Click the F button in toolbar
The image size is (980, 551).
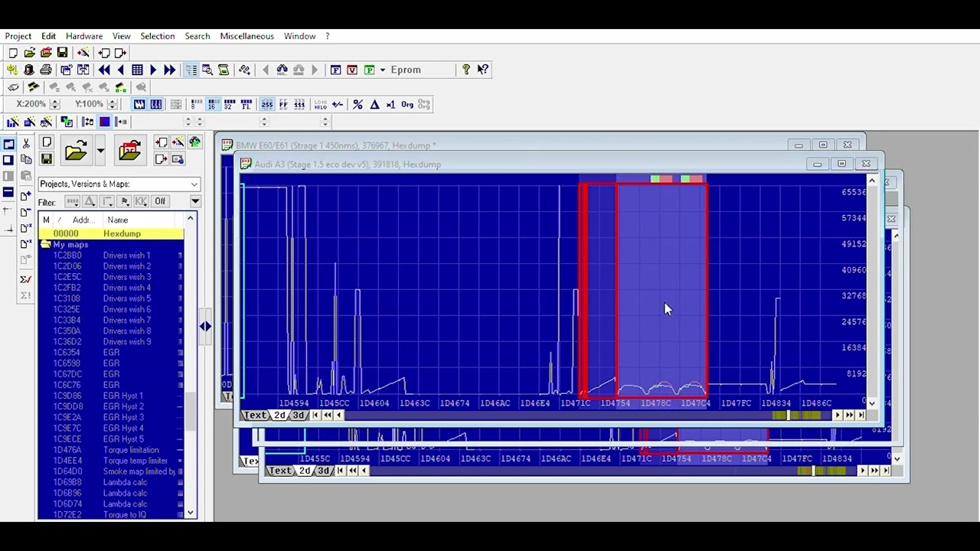click(335, 70)
